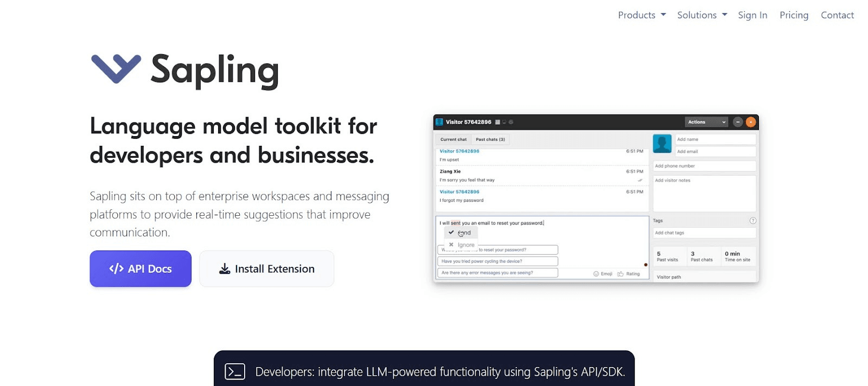Click the Sapling logo icon

coord(116,69)
